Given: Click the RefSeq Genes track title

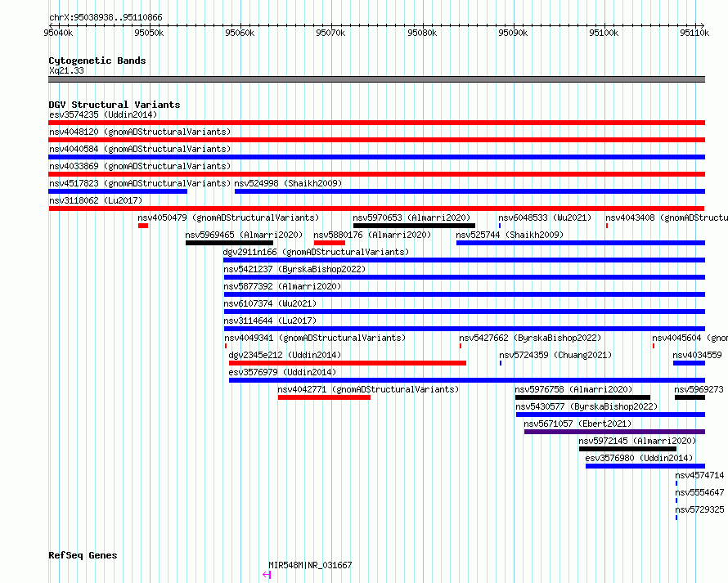Looking at the screenshot, I should tap(83, 556).
